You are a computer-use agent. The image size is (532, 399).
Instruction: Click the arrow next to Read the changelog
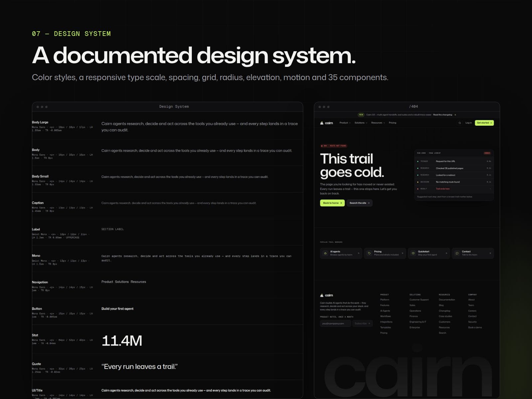point(455,115)
